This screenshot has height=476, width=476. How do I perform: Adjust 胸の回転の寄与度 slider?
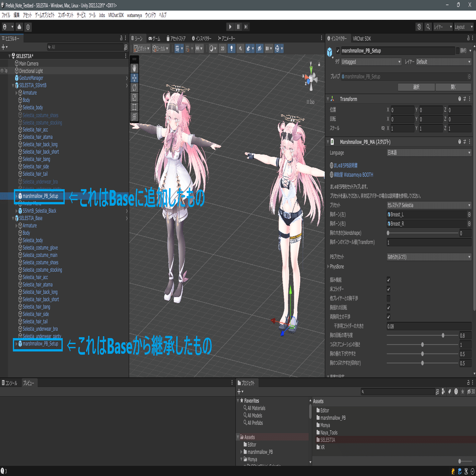(422, 335)
